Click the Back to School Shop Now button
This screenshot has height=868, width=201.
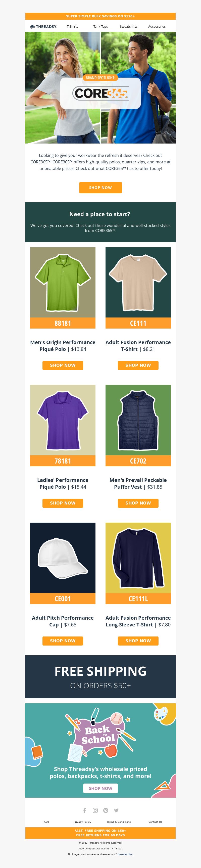(101, 789)
